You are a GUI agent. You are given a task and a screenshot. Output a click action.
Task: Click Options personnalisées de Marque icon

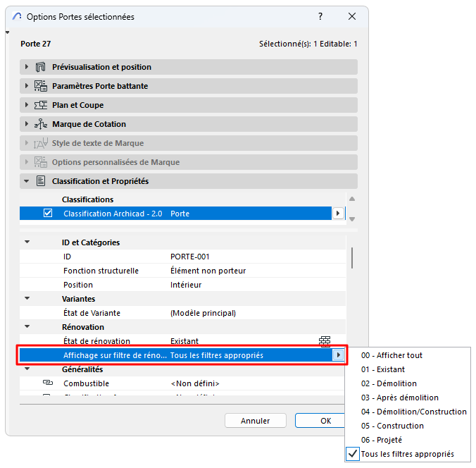pos(40,162)
